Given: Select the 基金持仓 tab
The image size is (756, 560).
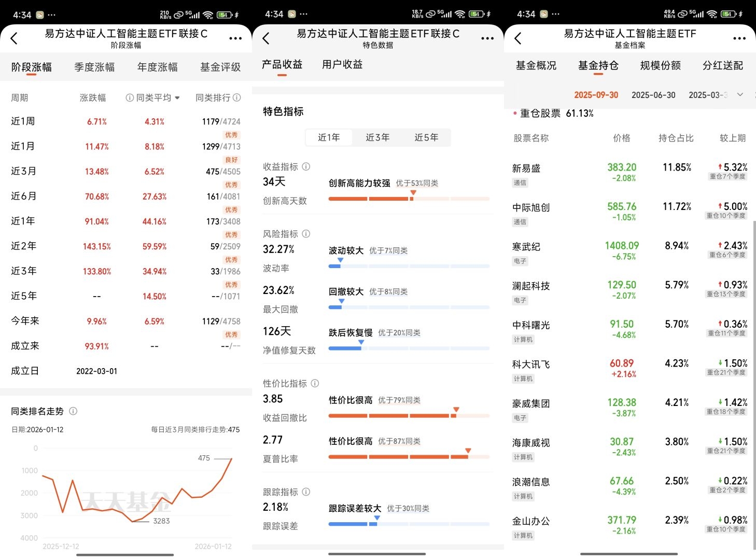Looking at the screenshot, I should point(598,65).
